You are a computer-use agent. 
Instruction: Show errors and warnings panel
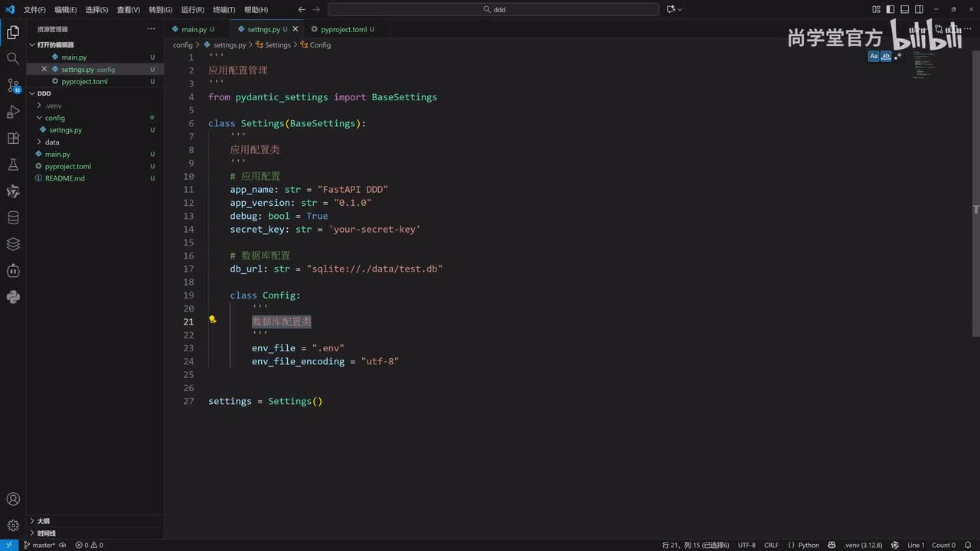(x=90, y=545)
